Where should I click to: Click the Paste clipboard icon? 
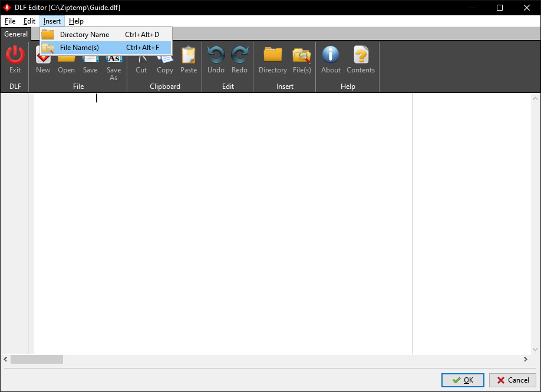pos(189,55)
